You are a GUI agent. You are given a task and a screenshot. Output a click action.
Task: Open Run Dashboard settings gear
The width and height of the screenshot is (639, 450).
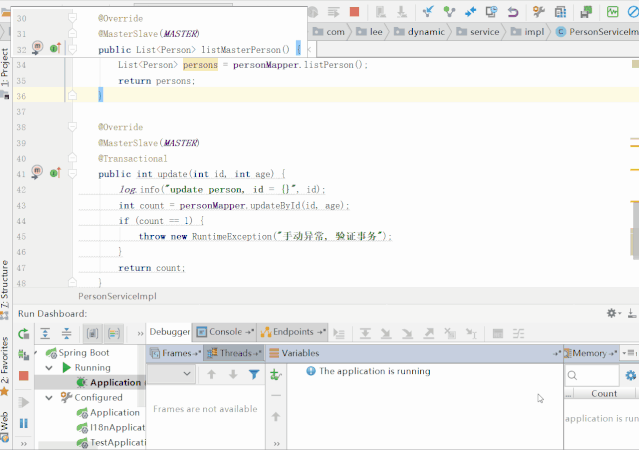tap(612, 313)
